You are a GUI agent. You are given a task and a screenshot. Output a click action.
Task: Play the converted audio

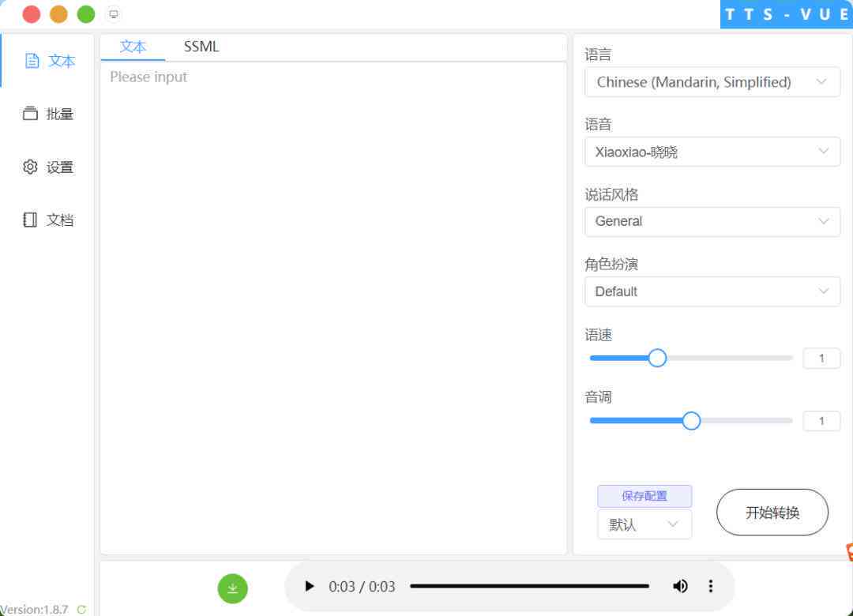(x=309, y=586)
